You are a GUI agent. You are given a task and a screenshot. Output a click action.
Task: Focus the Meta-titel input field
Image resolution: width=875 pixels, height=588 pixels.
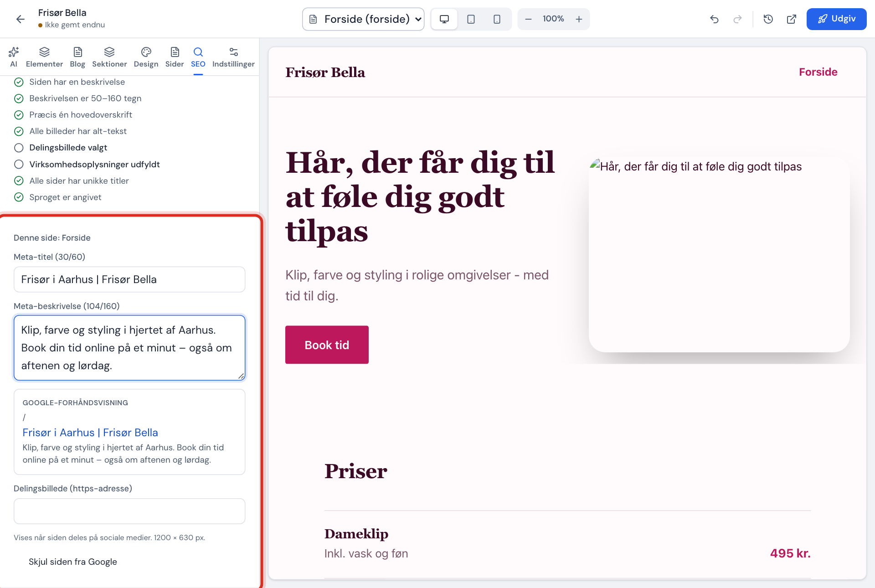(129, 279)
